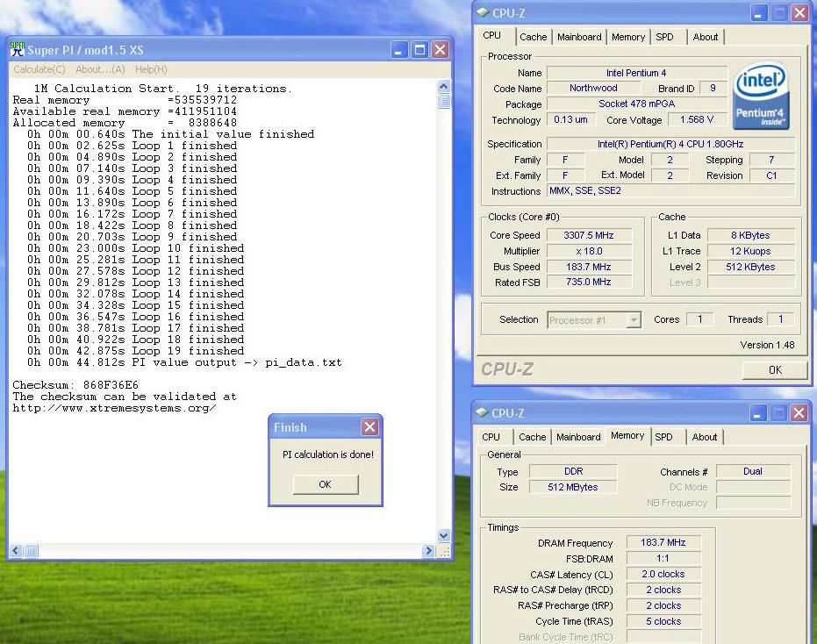The height and width of the screenshot is (644, 817).
Task: Click the '1.568 V' core voltage value
Action: coord(697,119)
